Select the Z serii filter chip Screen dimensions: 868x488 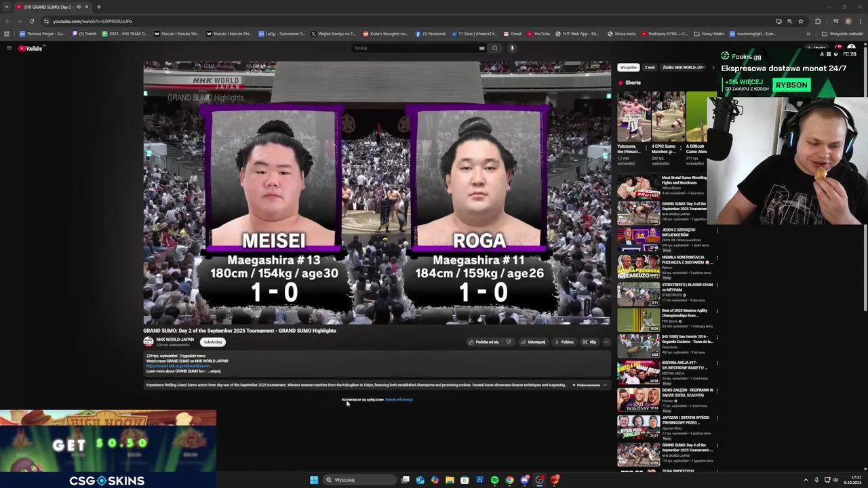coord(650,68)
